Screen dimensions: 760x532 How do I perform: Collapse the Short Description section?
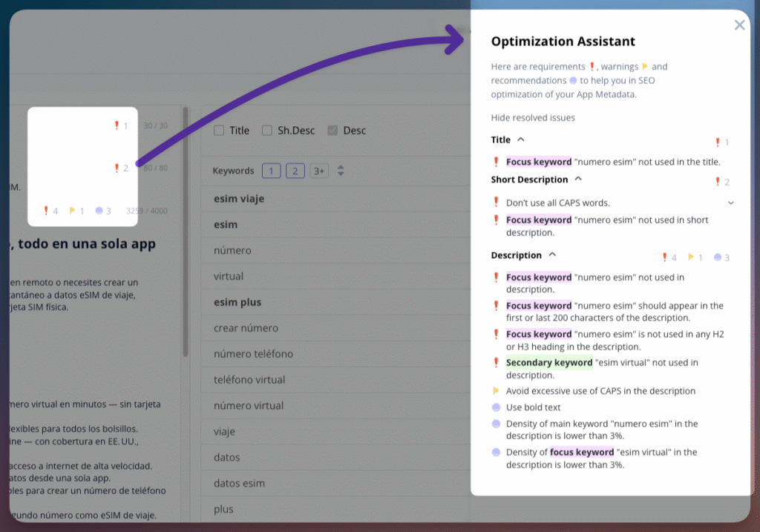coord(578,180)
